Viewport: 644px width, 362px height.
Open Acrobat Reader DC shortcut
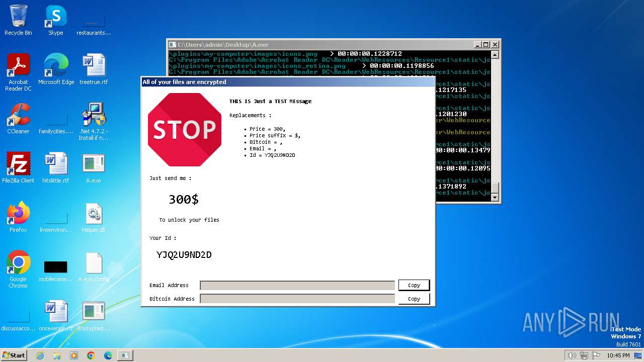point(18,72)
